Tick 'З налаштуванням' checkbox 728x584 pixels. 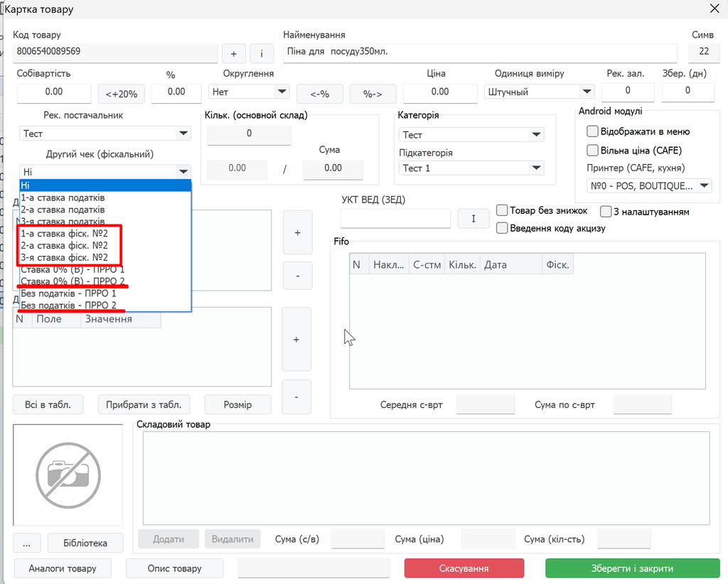click(x=606, y=212)
